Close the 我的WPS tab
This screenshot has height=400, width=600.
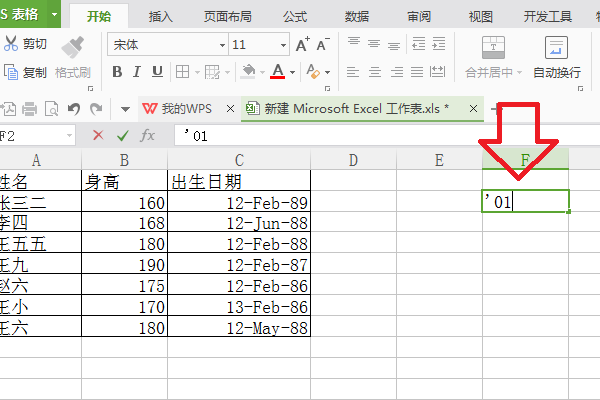(230, 109)
